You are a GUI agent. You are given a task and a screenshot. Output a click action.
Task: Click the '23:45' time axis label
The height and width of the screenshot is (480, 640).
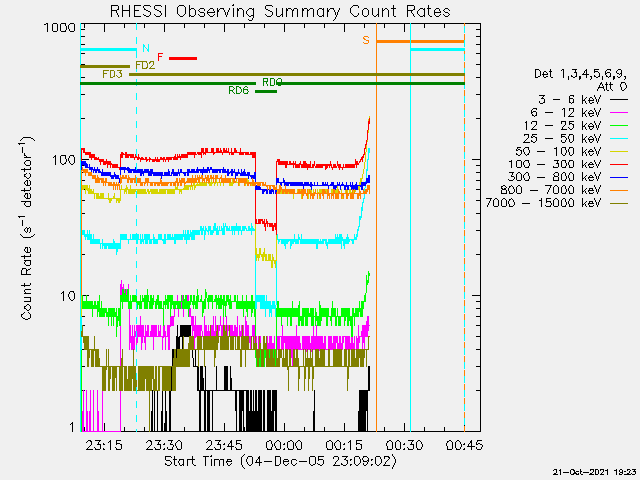224,445
